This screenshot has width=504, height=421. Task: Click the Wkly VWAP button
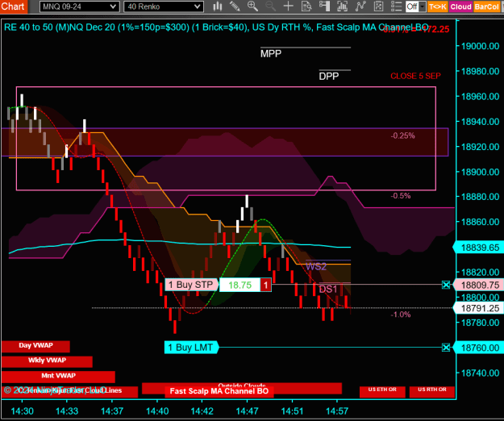[x=47, y=361]
